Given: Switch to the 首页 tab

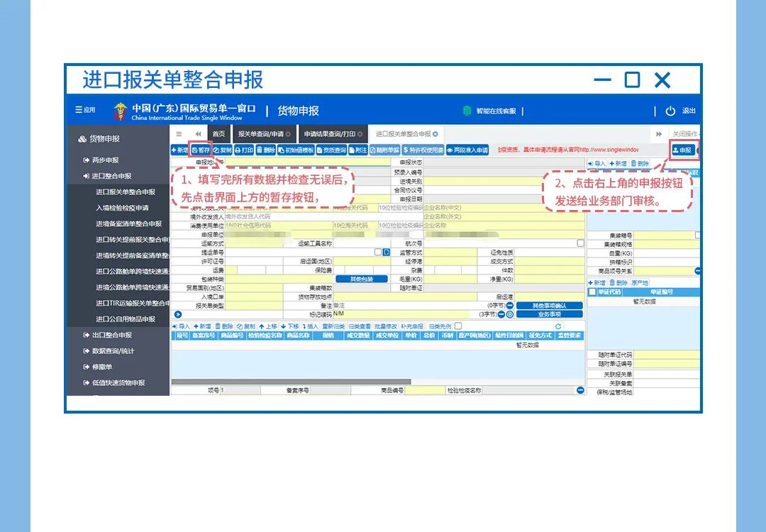Looking at the screenshot, I should tap(219, 134).
